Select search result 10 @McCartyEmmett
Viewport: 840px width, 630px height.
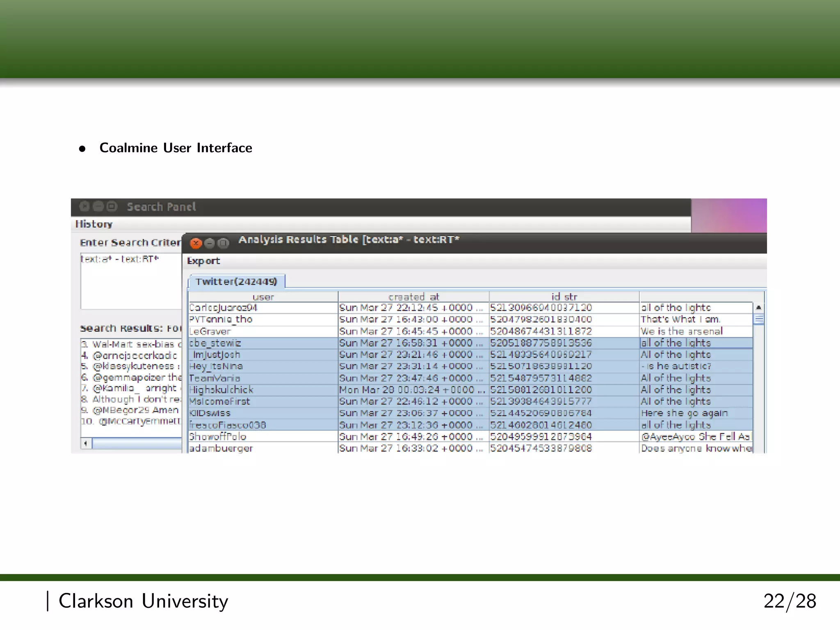(x=131, y=421)
